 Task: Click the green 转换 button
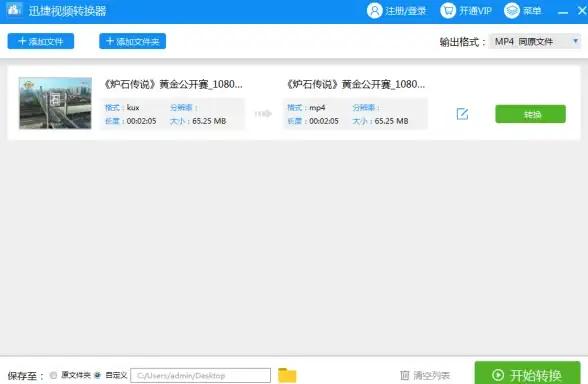pyautogui.click(x=530, y=114)
